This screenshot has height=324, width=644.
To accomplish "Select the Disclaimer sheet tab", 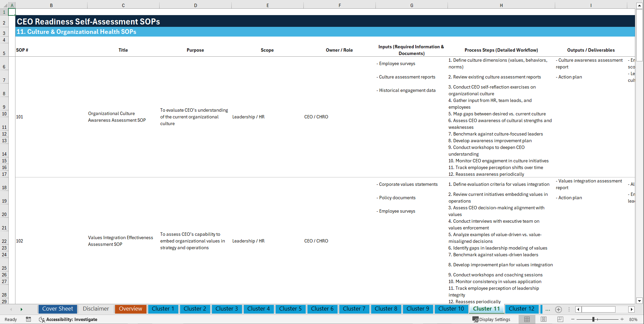I will tap(96, 309).
